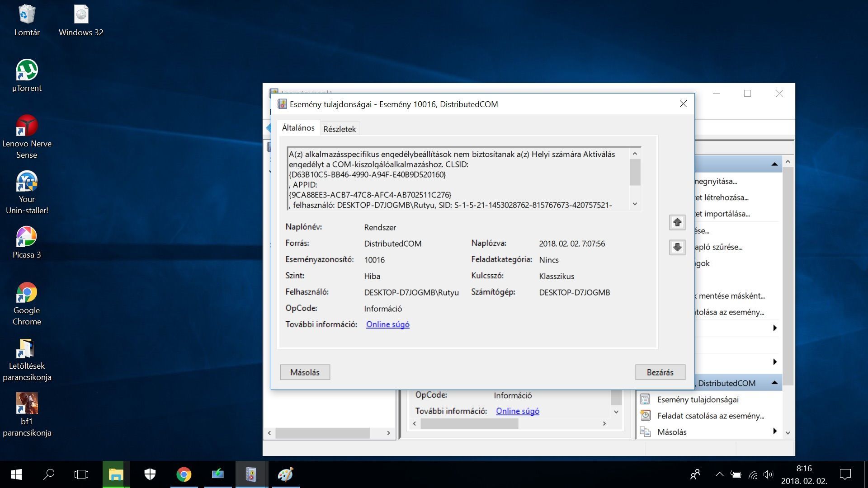The width and height of the screenshot is (868, 488).
Task: Open the Lenovo Nerve Sense shortcut
Action: [27, 137]
